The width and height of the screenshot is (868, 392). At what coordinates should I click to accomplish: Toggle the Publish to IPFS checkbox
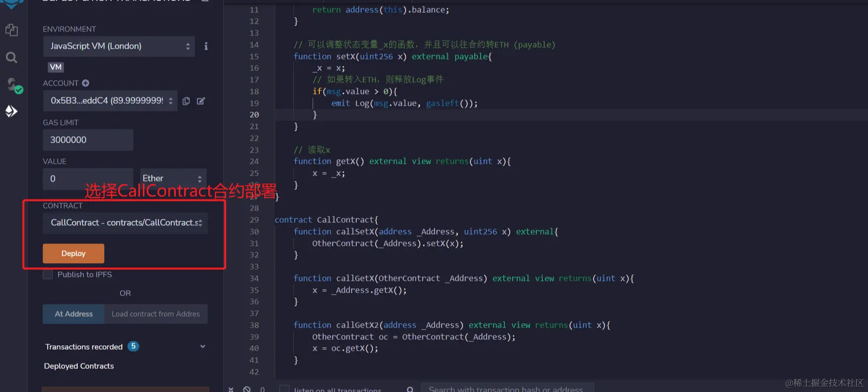click(x=48, y=274)
